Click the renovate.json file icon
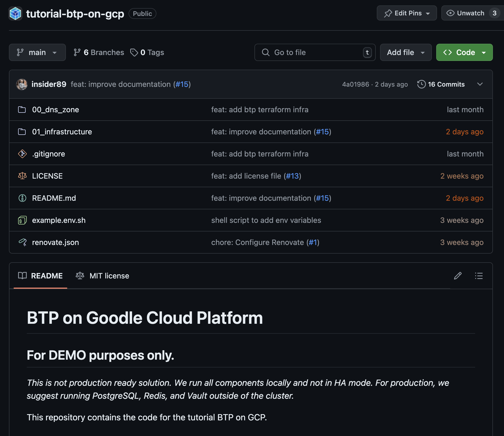The width and height of the screenshot is (504, 436). (22, 242)
